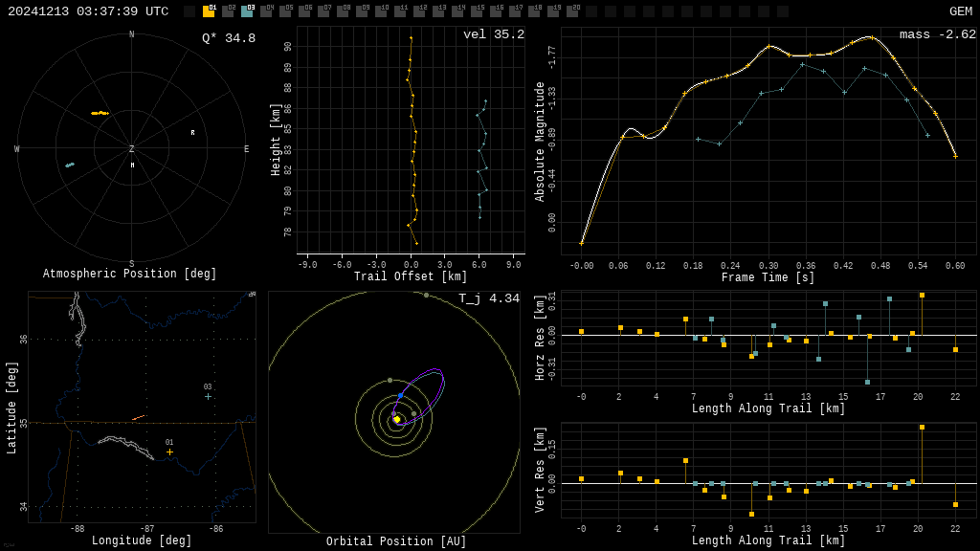Toggle the station 20 indicator box
This screenshot has width=980, height=551.
pos(572,11)
